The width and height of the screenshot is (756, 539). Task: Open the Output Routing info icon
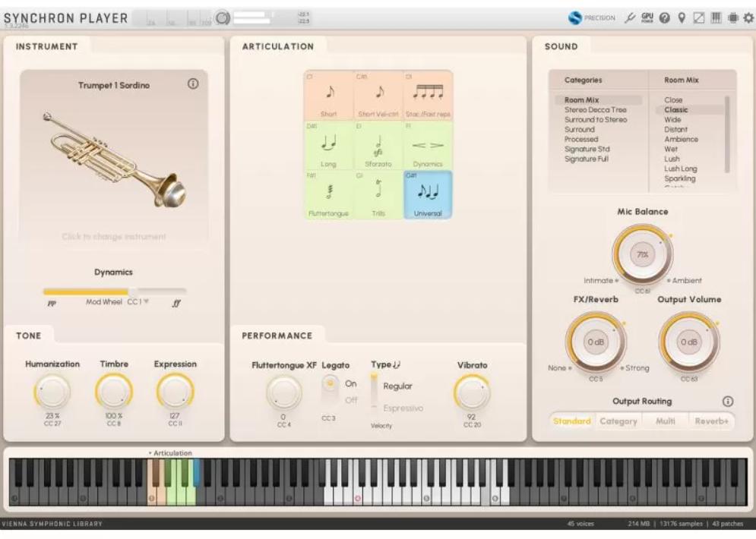pyautogui.click(x=728, y=402)
